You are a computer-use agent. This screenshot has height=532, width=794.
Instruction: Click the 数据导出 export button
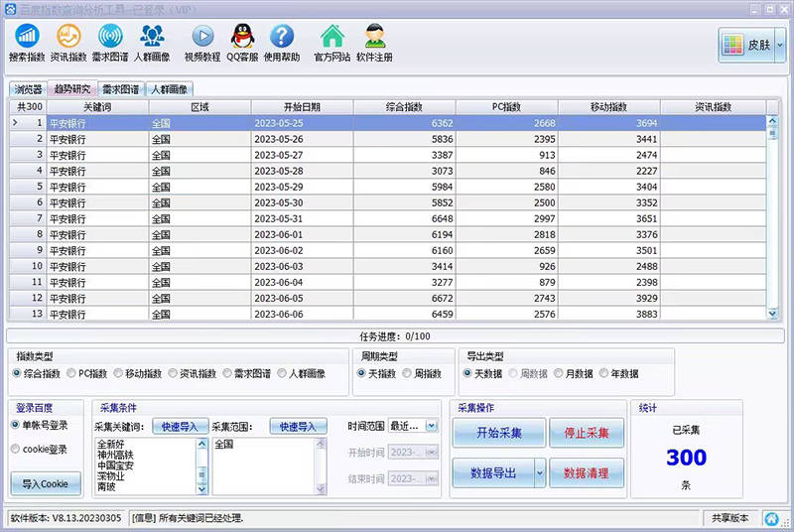pos(493,473)
